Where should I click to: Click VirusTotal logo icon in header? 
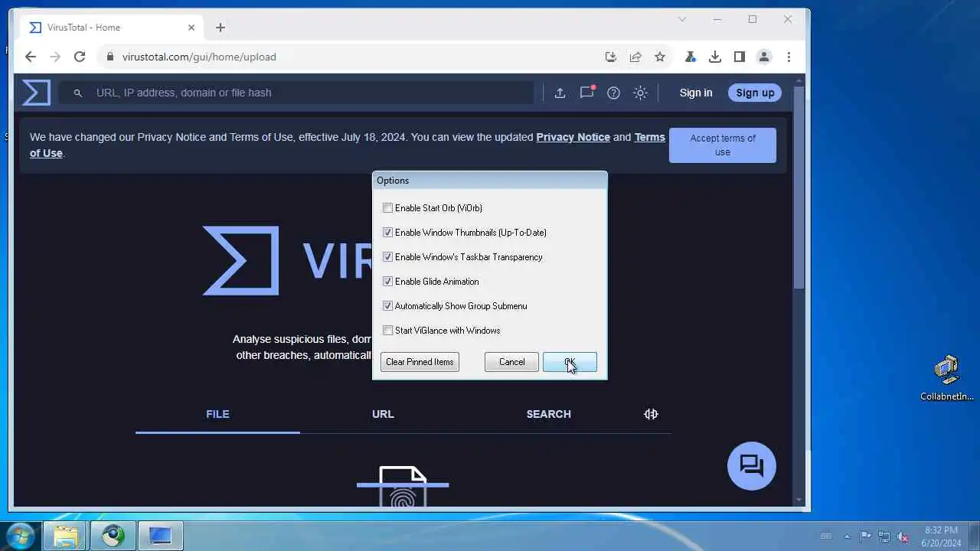click(x=35, y=93)
